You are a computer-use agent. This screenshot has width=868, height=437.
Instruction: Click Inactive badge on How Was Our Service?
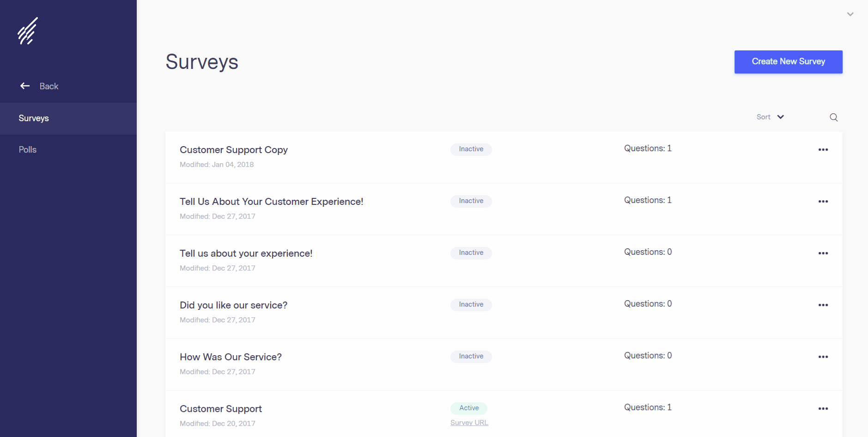pyautogui.click(x=471, y=357)
